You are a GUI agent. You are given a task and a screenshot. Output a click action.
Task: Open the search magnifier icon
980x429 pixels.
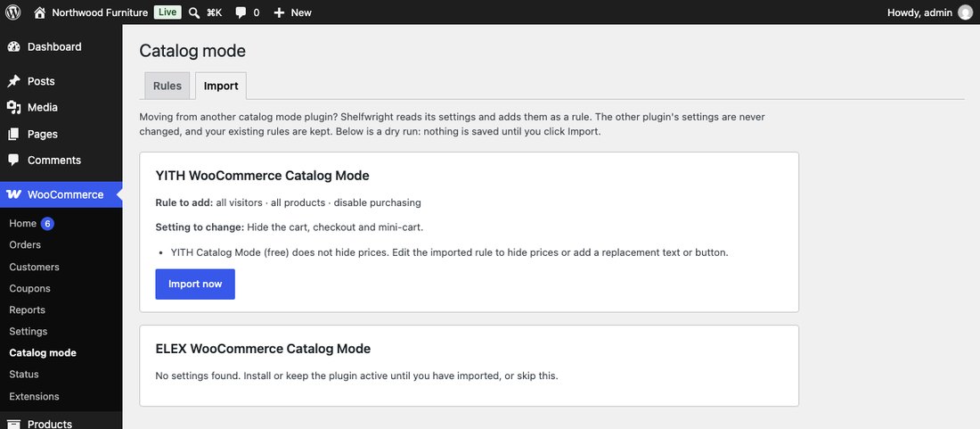(x=194, y=12)
